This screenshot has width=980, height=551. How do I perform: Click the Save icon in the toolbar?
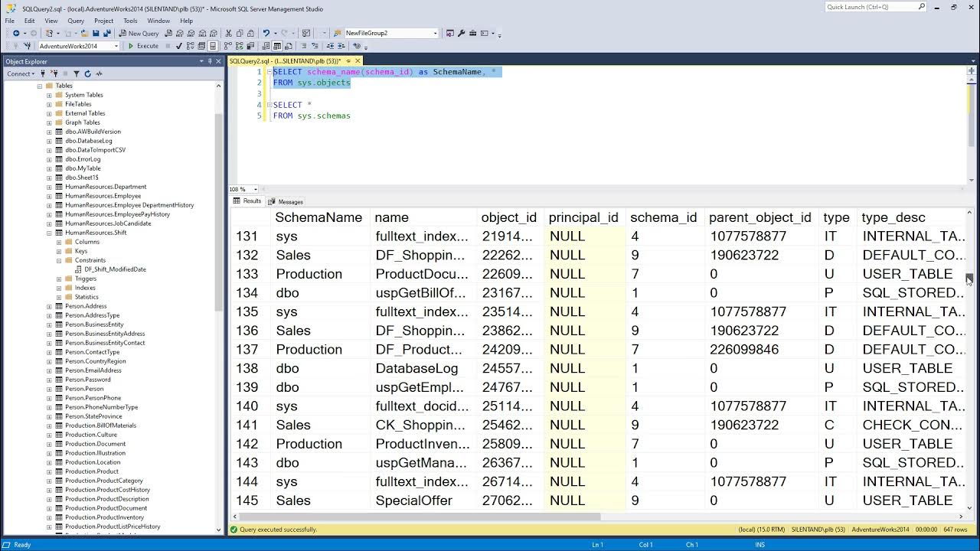pyautogui.click(x=96, y=34)
